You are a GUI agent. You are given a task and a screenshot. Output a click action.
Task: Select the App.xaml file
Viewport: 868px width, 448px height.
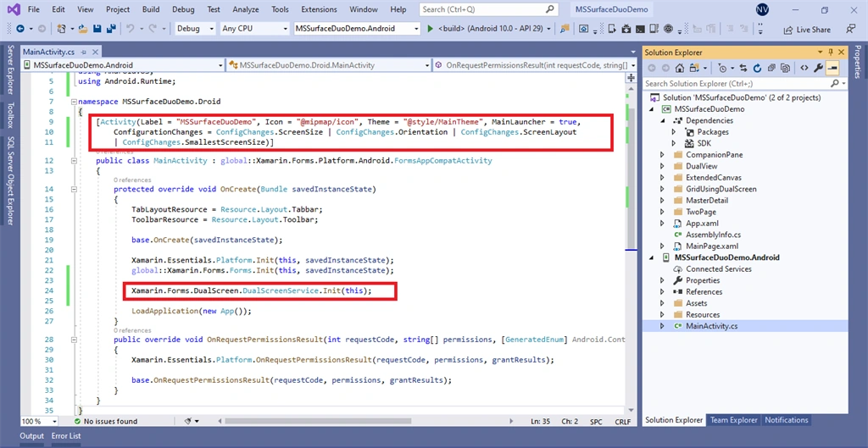702,224
